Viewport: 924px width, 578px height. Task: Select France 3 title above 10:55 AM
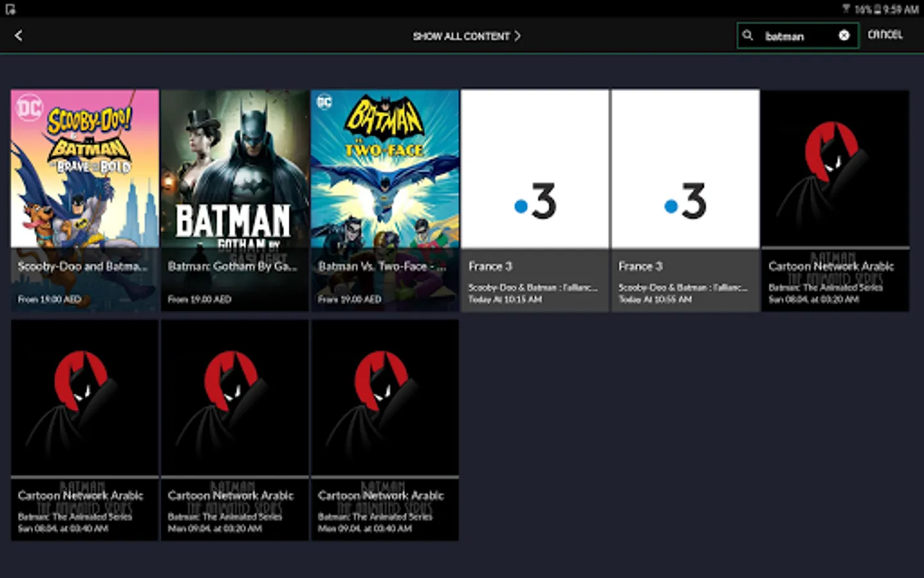pyautogui.click(x=640, y=266)
